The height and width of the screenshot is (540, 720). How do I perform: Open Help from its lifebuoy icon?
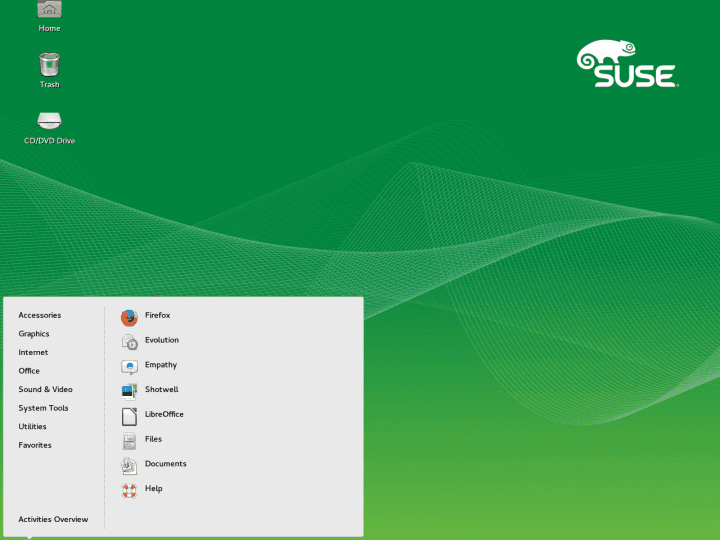pos(129,490)
